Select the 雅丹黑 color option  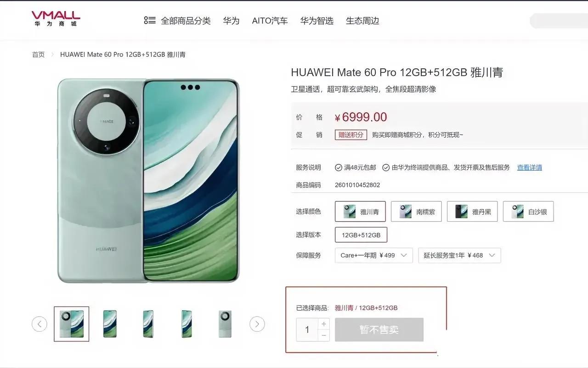point(472,212)
